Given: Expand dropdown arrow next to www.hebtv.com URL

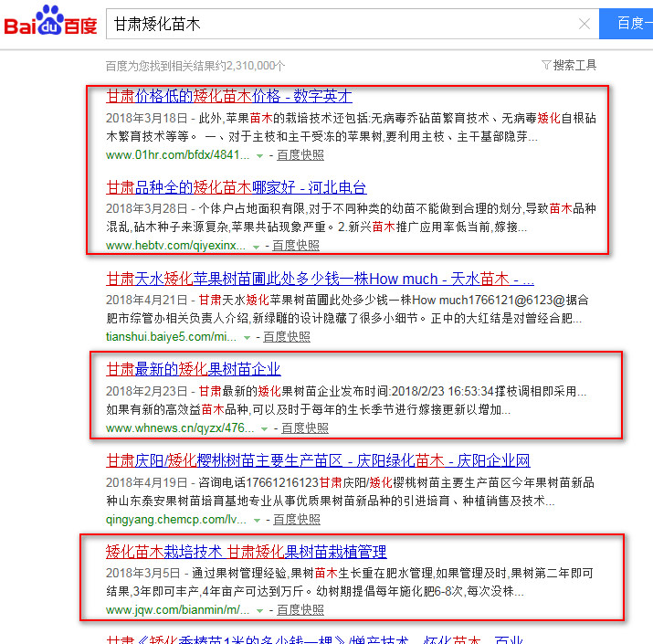Looking at the screenshot, I should pos(258,246).
